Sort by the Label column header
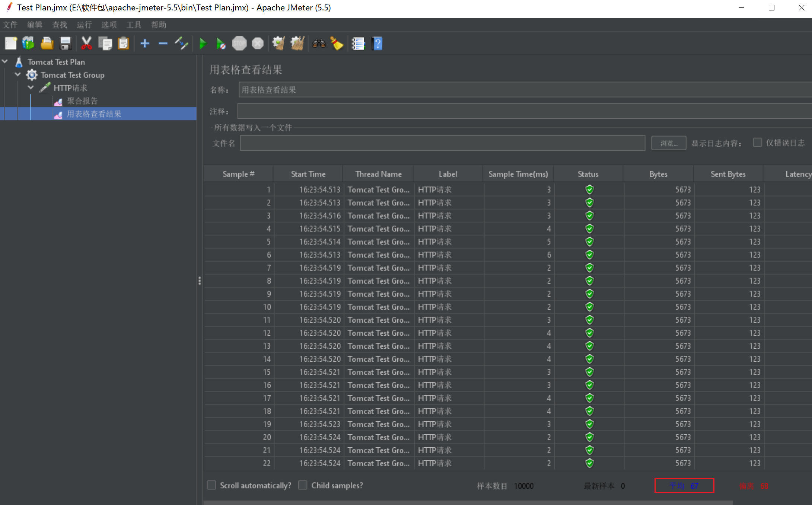812x505 pixels. [448, 174]
